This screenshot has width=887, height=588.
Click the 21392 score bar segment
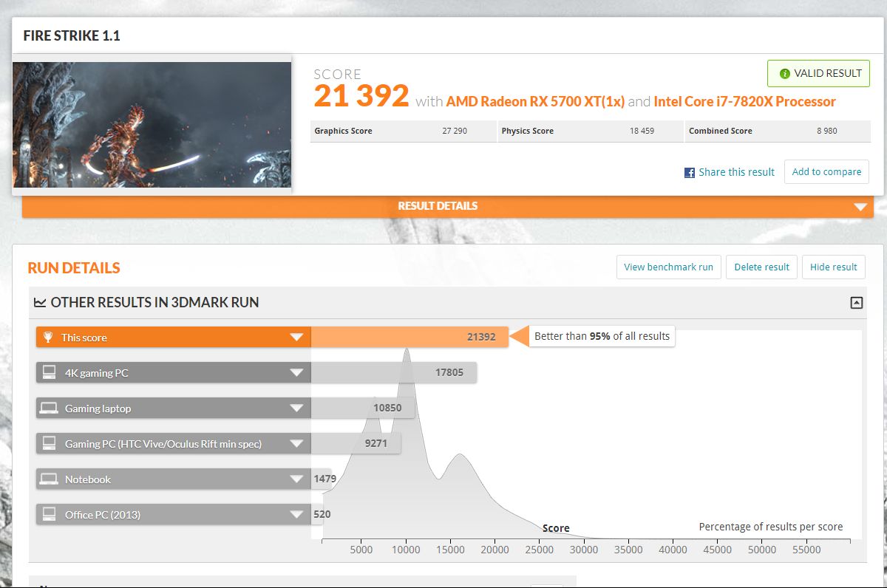409,338
